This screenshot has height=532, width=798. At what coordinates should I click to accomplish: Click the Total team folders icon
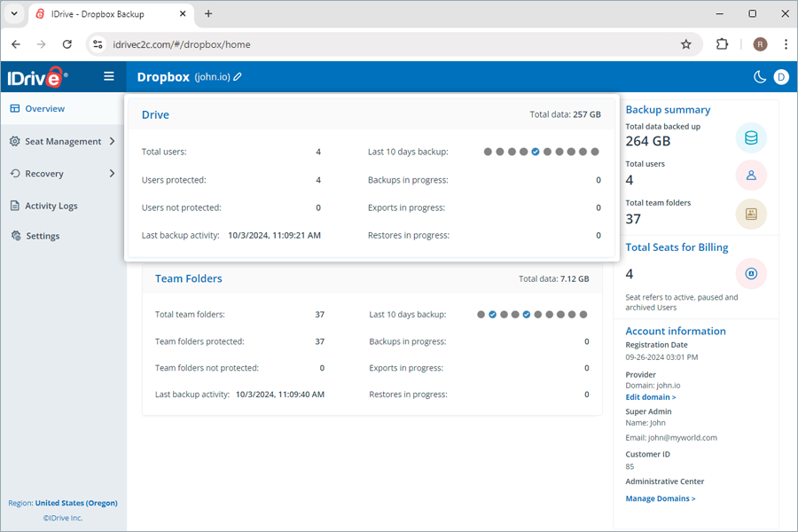click(751, 214)
